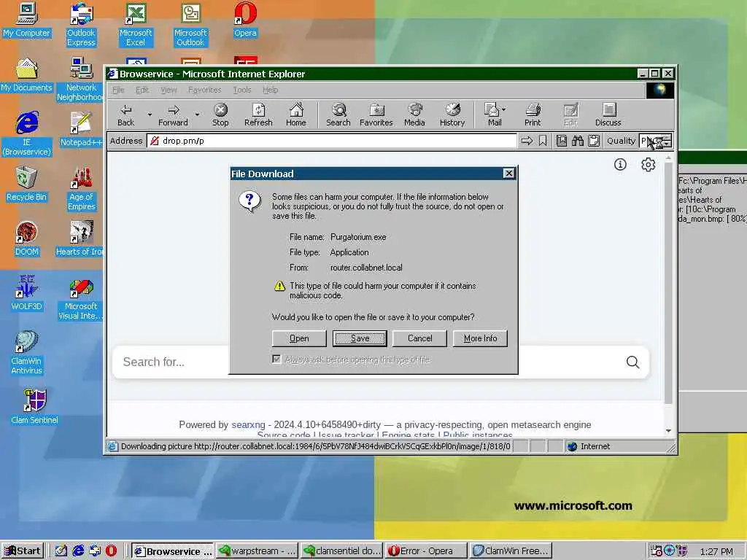747x560 pixels.
Task: Switch to the ClamWin Free taskbar window
Action: [510, 551]
